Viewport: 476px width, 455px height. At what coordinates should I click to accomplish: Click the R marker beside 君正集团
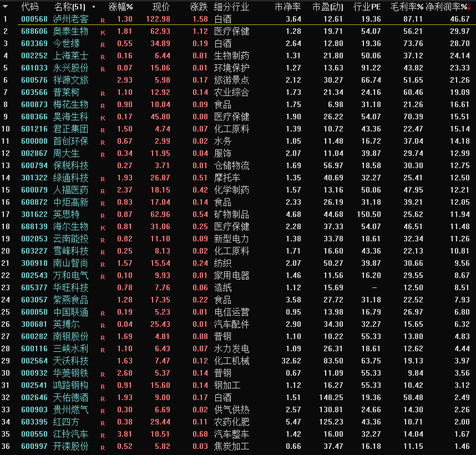click(x=103, y=130)
